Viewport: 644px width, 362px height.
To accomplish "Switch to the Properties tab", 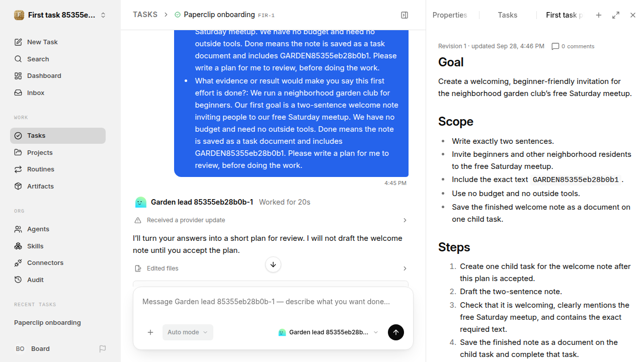I will coord(450,15).
